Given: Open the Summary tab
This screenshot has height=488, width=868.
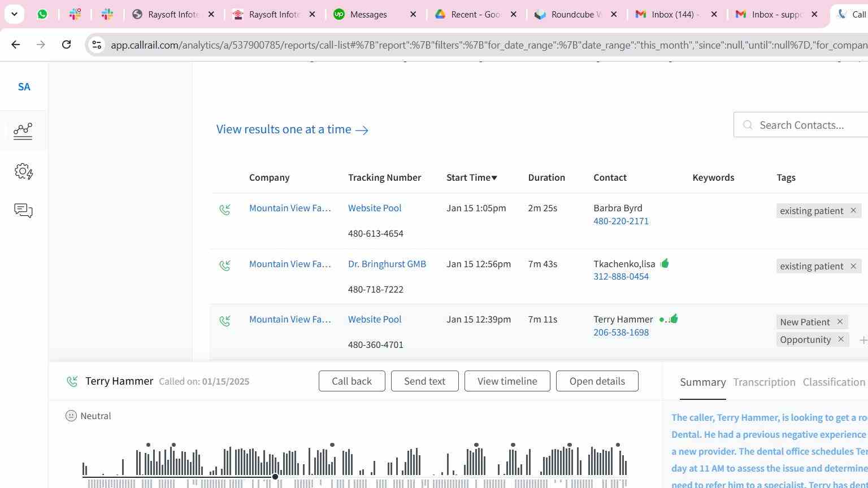Looking at the screenshot, I should coord(702,382).
